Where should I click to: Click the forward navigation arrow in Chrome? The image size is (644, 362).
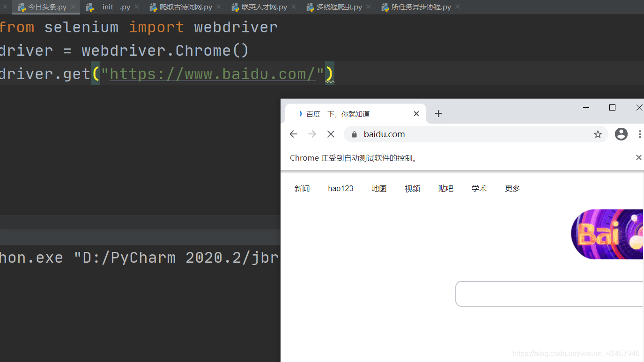pyautogui.click(x=312, y=134)
